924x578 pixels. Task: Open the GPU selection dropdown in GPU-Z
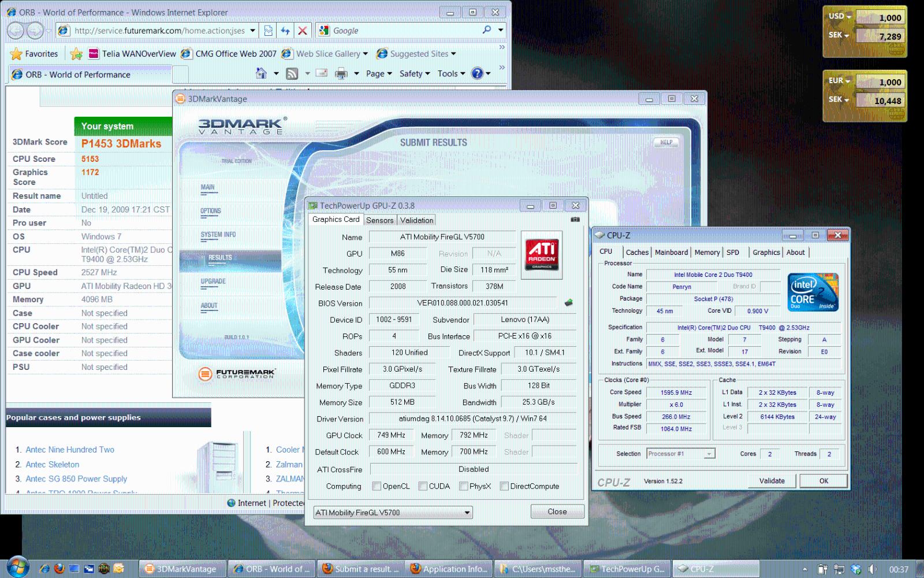393,513
